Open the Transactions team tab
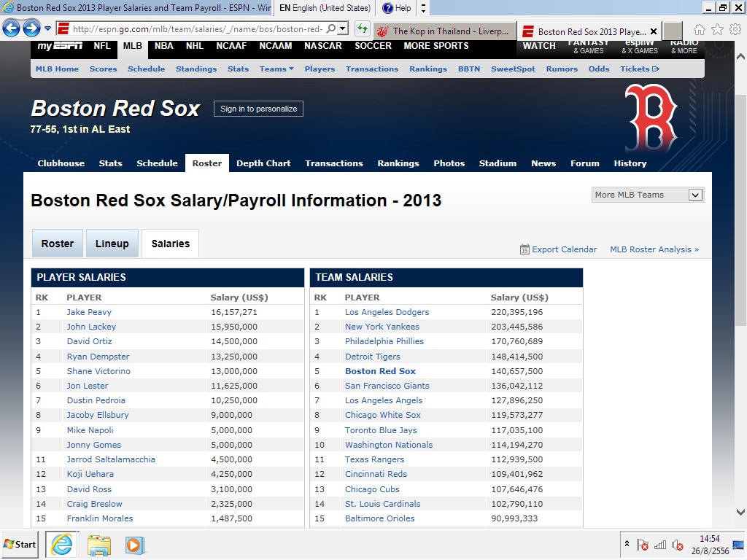The width and height of the screenshot is (747, 560). click(x=334, y=163)
